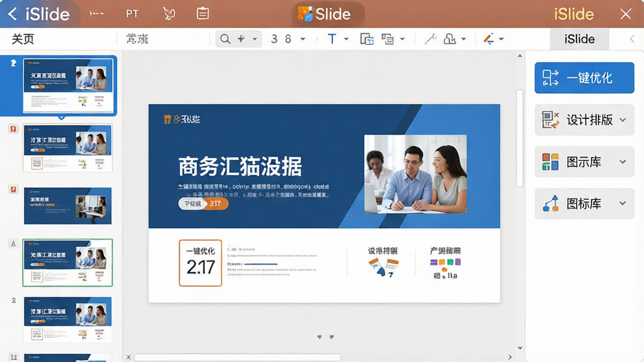Screen dimensions: 644x362
Task: Open the 关页 tab
Action: pyautogui.click(x=23, y=39)
